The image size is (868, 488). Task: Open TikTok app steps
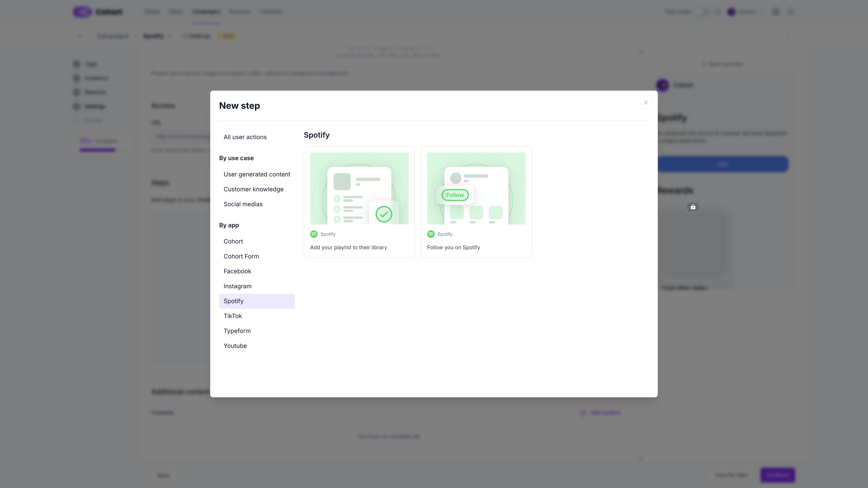point(232,316)
